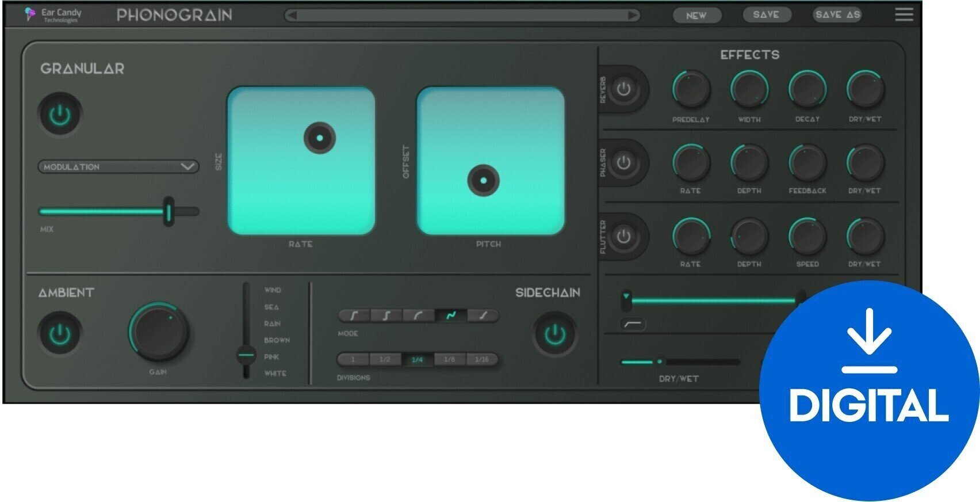Click the Size/Rate XY pad puck
This screenshot has width=980, height=502.
pos(319,138)
